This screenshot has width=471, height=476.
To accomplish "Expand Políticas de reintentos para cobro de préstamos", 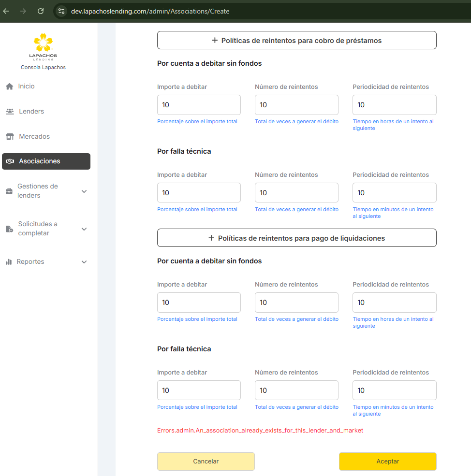I will pyautogui.click(x=296, y=41).
